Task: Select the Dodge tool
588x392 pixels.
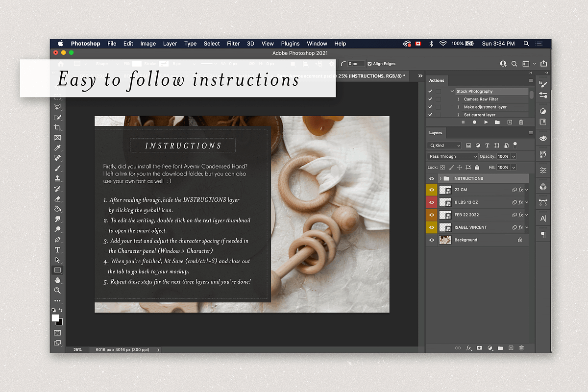Action: point(57,229)
